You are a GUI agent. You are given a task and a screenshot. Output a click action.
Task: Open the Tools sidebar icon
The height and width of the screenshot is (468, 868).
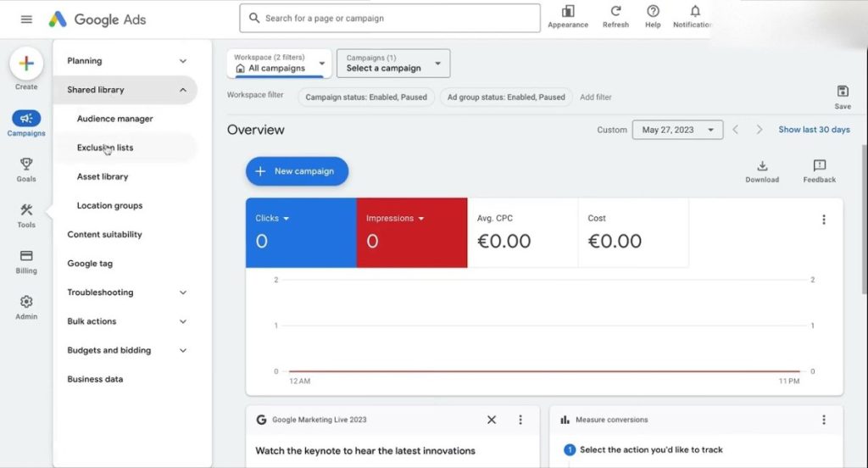point(26,211)
